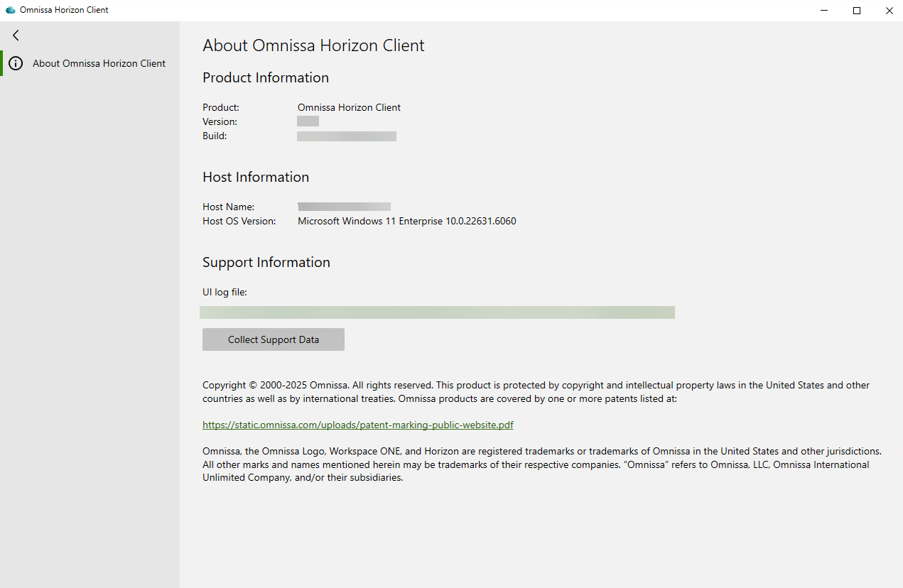
Task: Click the Product: label
Action: click(221, 107)
